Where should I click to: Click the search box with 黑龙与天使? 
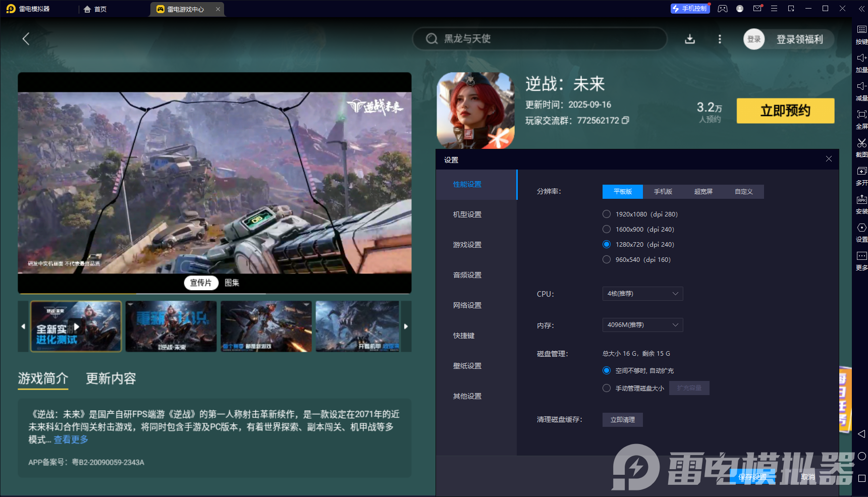point(540,39)
